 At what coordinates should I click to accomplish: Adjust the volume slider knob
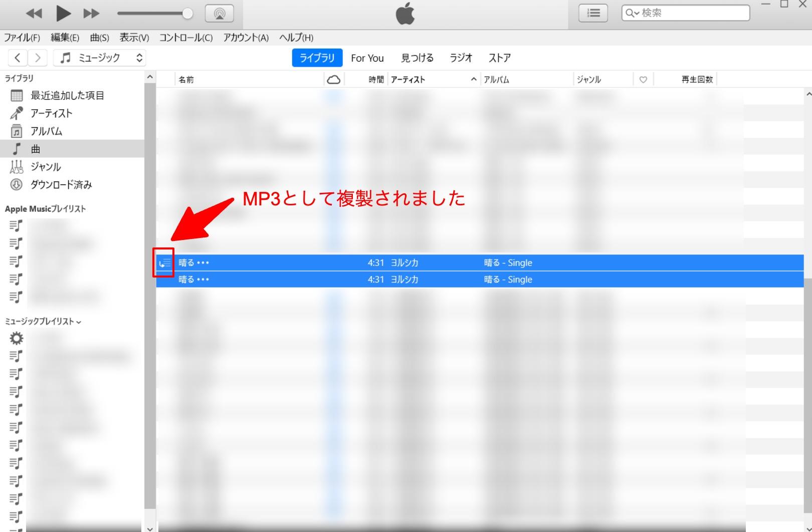[187, 14]
